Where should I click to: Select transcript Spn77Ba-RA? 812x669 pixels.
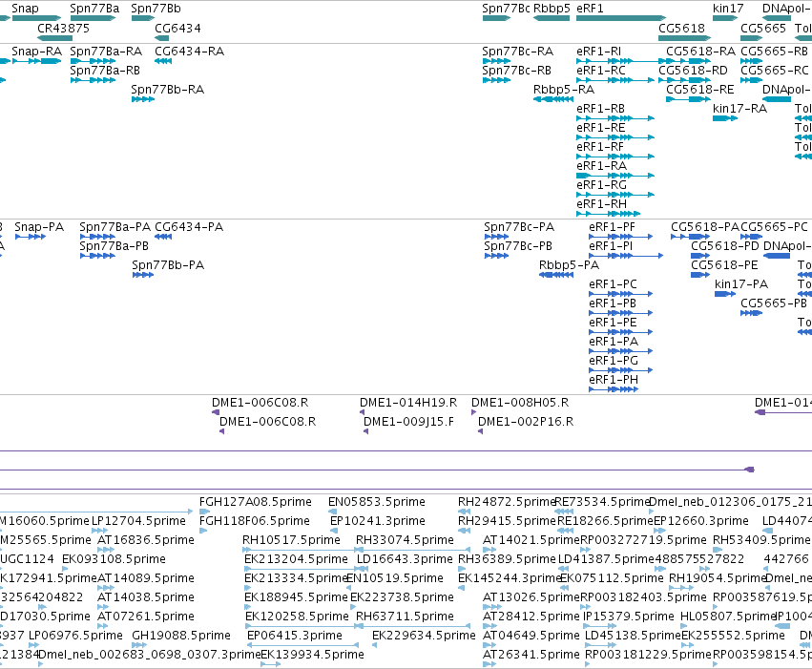click(x=93, y=61)
